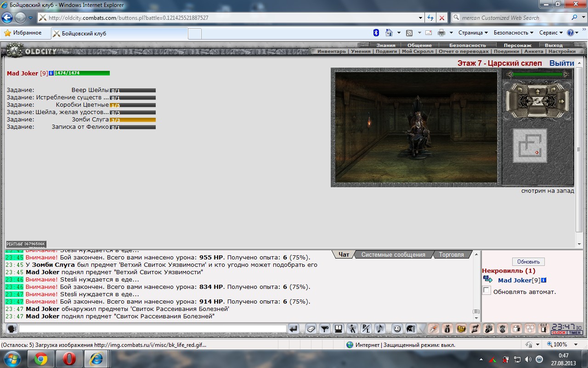Viewport: 588px width, 368px height.
Task: Open the Безопасность dropdown in IE command bar
Action: point(514,33)
